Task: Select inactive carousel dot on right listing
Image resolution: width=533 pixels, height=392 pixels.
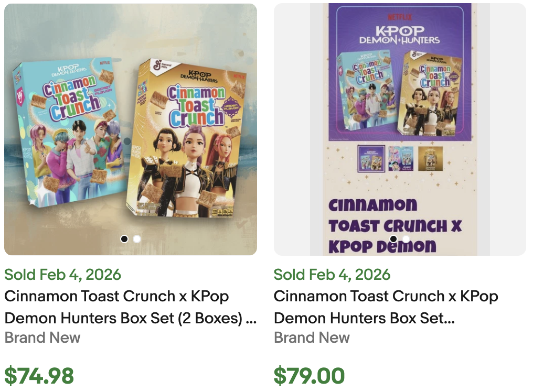Action: coord(405,238)
